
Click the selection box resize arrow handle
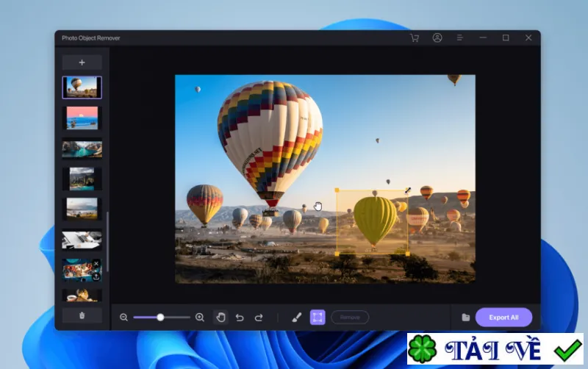pyautogui.click(x=408, y=190)
